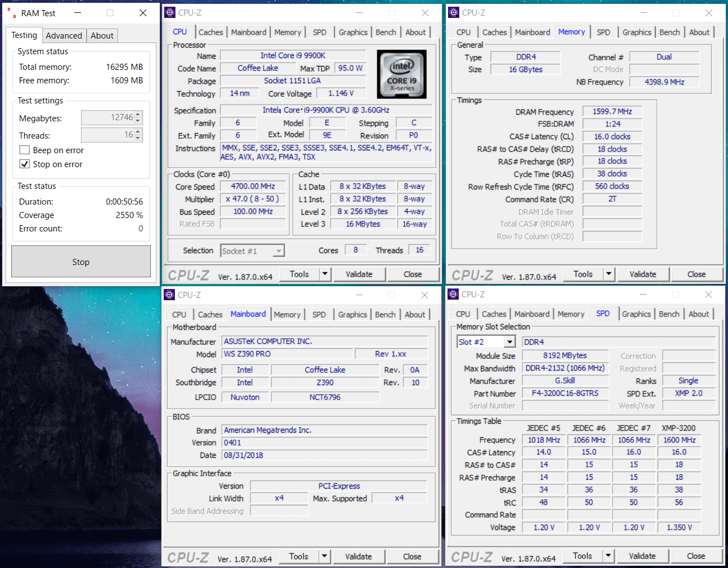The width and height of the screenshot is (728, 568).
Task: Open Caches tab in CPU-Z Memory Slot Selection window
Action: tap(494, 314)
